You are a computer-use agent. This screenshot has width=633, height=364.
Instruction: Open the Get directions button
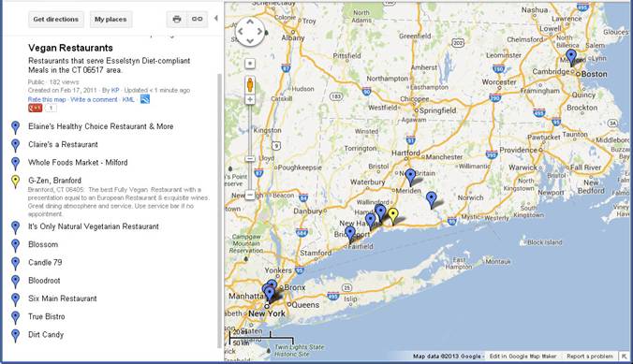point(55,19)
